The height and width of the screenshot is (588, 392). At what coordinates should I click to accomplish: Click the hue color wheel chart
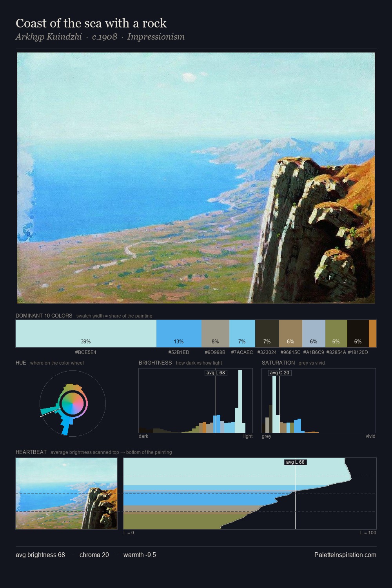73,403
